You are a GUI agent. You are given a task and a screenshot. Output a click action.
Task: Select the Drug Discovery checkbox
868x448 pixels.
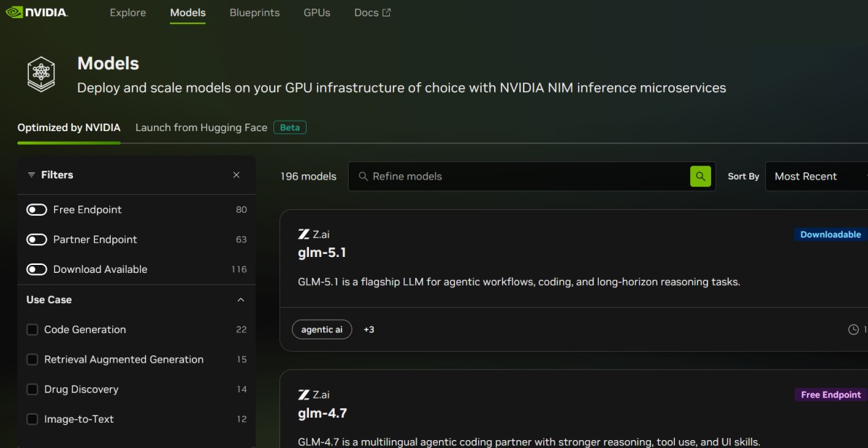(33, 389)
